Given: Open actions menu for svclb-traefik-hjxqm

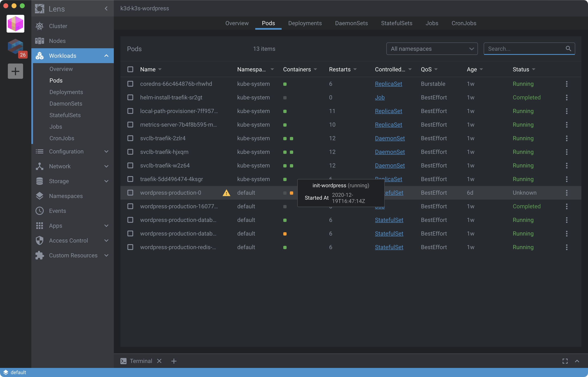Looking at the screenshot, I should coord(567,152).
